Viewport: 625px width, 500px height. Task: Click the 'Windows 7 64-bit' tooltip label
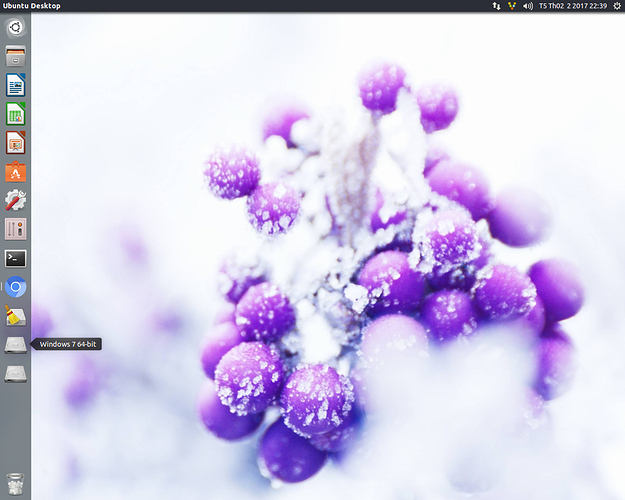(68, 344)
